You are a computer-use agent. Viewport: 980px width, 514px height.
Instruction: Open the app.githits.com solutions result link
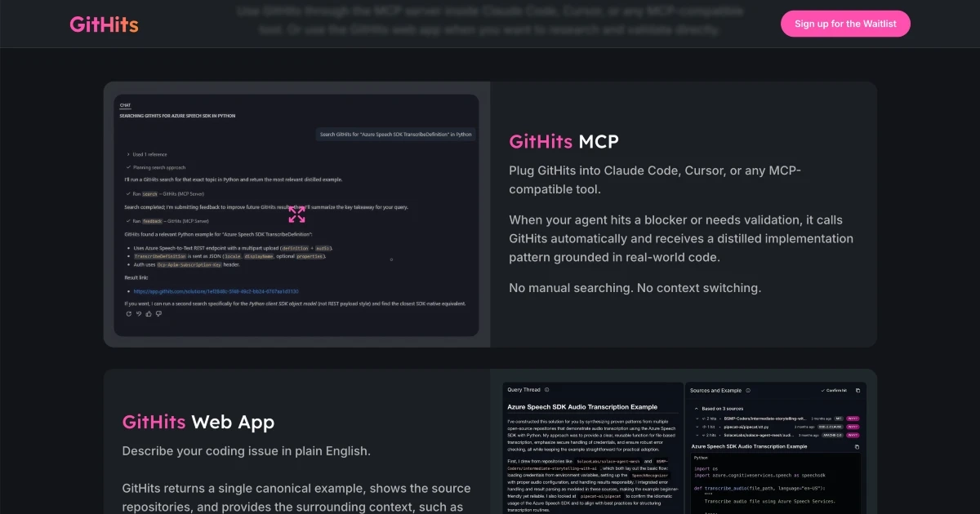point(216,291)
